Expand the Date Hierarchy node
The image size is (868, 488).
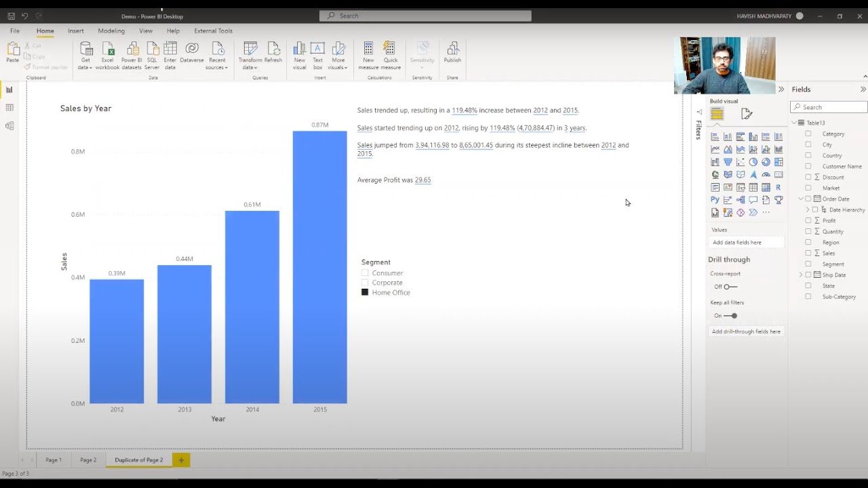click(x=808, y=209)
